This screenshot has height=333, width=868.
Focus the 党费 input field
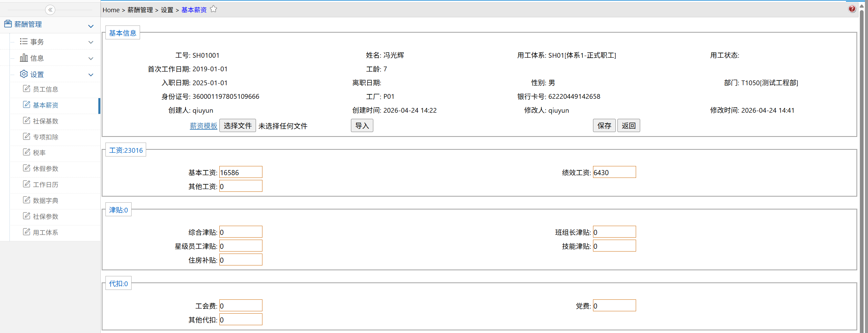[x=614, y=306]
